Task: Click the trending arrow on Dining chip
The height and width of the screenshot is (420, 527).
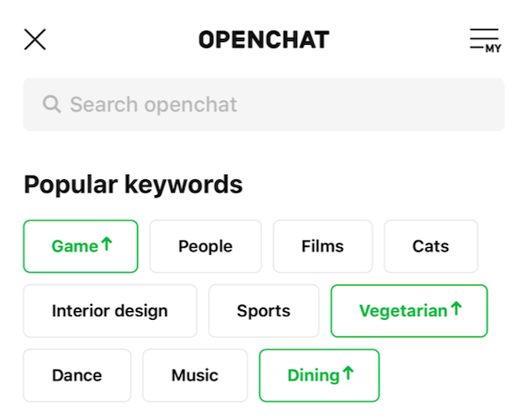Action: pos(348,373)
